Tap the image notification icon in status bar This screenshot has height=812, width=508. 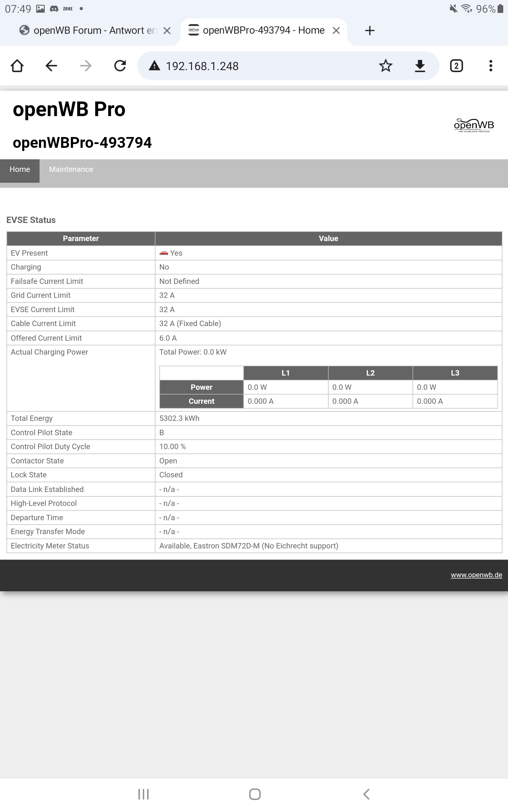(40, 9)
